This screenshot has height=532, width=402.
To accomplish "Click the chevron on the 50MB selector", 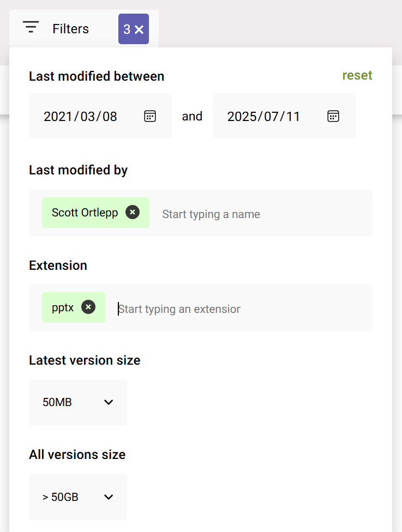I will [x=109, y=402].
